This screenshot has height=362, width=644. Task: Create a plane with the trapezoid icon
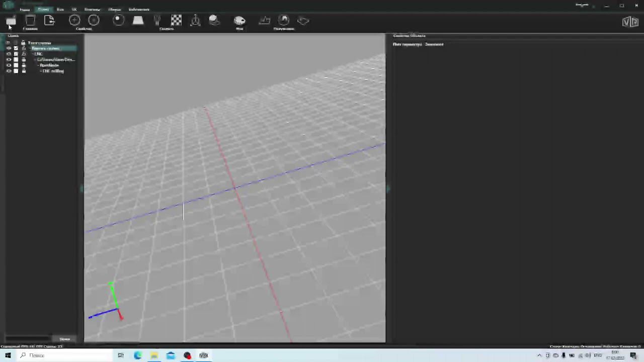pos(138,20)
